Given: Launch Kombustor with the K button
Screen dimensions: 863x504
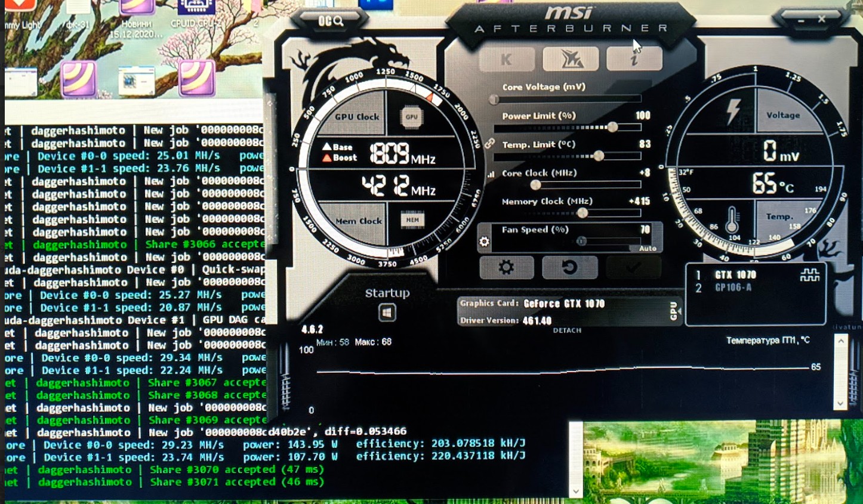Looking at the screenshot, I should coord(506,60).
